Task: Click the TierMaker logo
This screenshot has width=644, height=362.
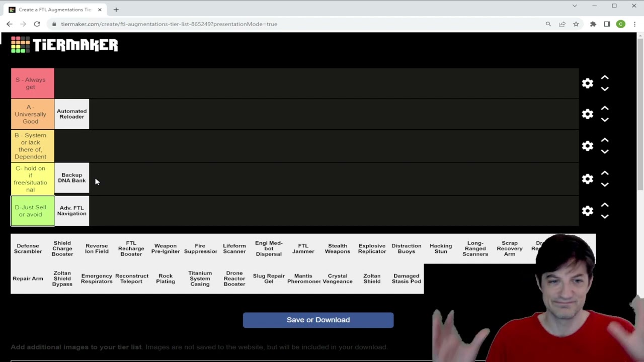Action: (x=64, y=45)
